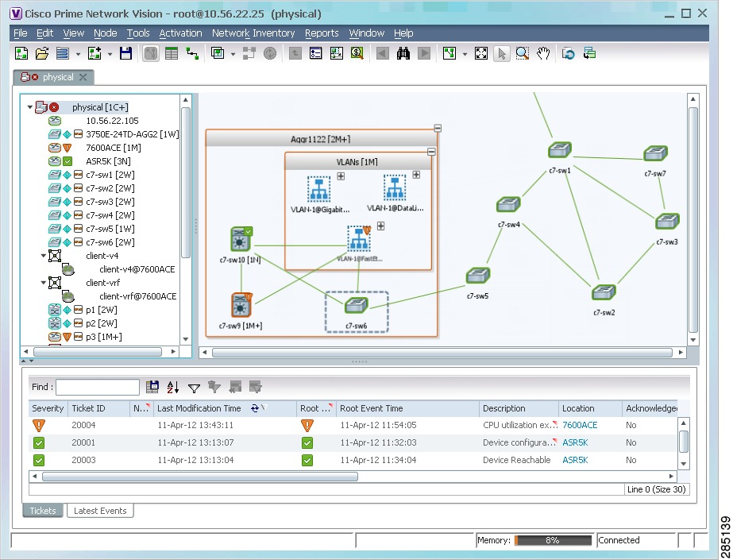Click the stacked-windows toolbar icon
The width and height of the screenshot is (733, 560).
(589, 53)
